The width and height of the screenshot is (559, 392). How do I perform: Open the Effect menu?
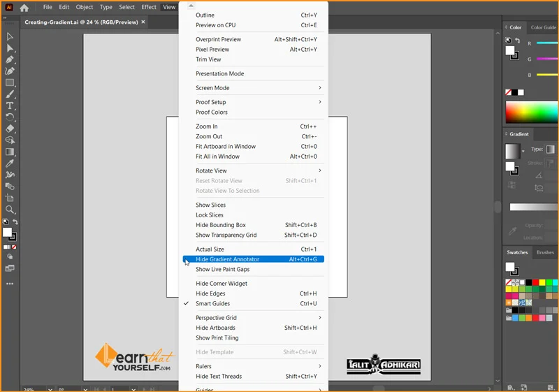pyautogui.click(x=149, y=7)
